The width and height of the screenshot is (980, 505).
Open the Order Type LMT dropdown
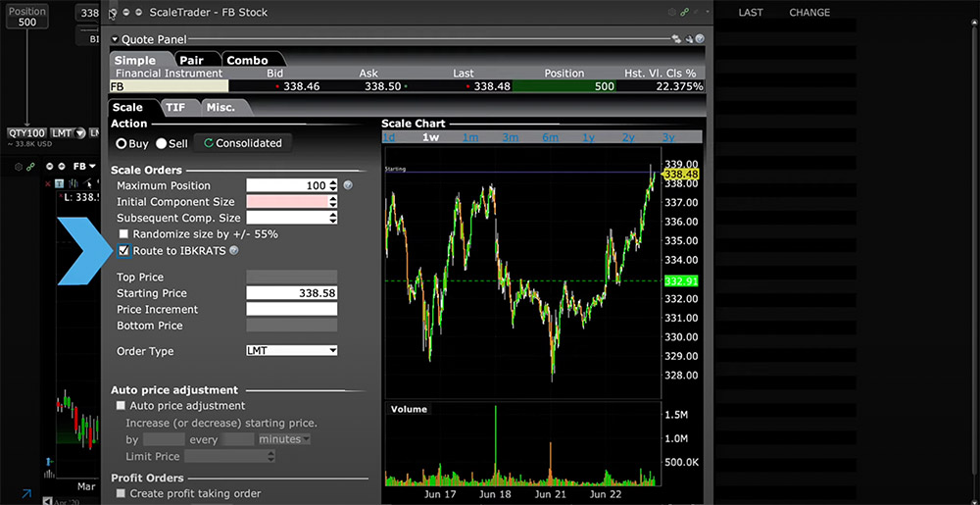pos(292,351)
